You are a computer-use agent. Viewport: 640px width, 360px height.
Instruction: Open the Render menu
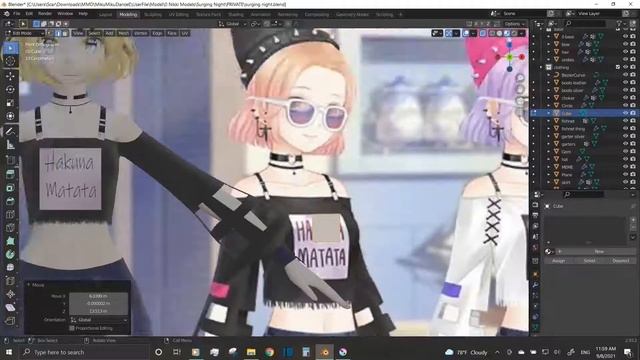[x=45, y=14]
